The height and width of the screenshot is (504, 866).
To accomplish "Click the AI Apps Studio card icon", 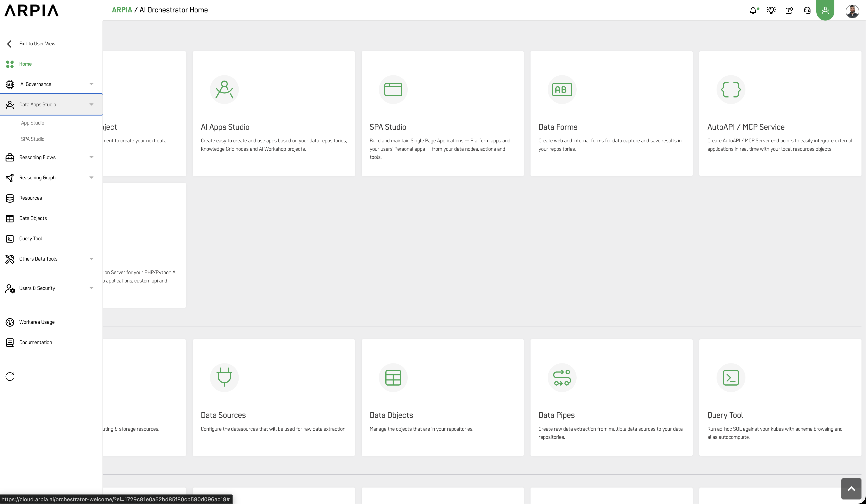I will (224, 89).
